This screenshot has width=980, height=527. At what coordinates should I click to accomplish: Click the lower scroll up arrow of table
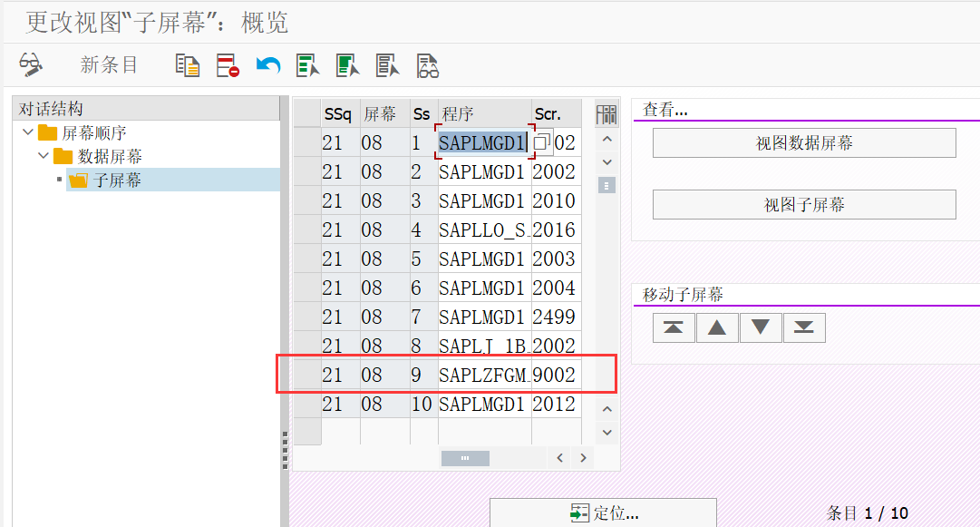(606, 409)
